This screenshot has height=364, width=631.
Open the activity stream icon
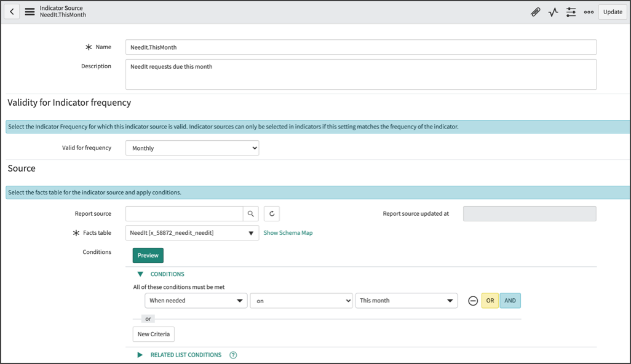tap(553, 12)
